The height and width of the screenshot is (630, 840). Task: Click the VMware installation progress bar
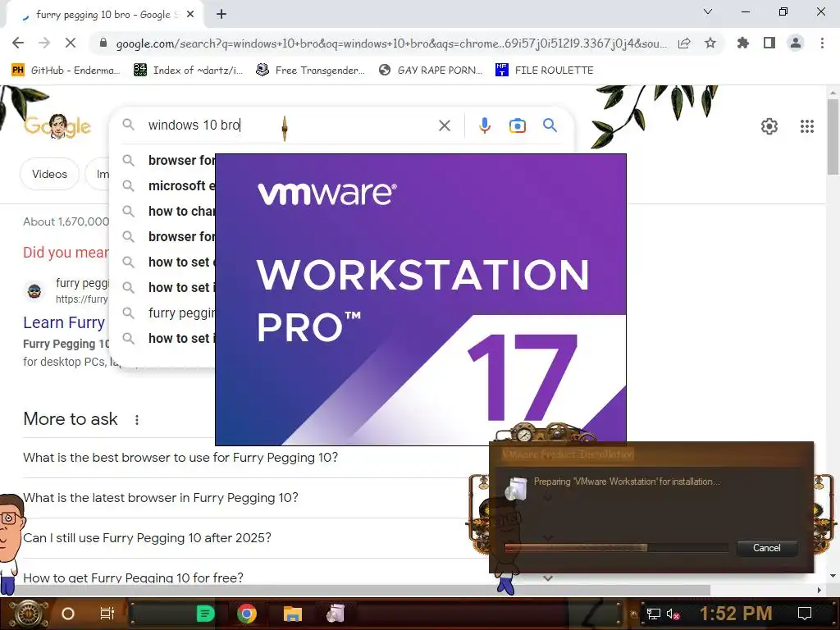pos(616,548)
